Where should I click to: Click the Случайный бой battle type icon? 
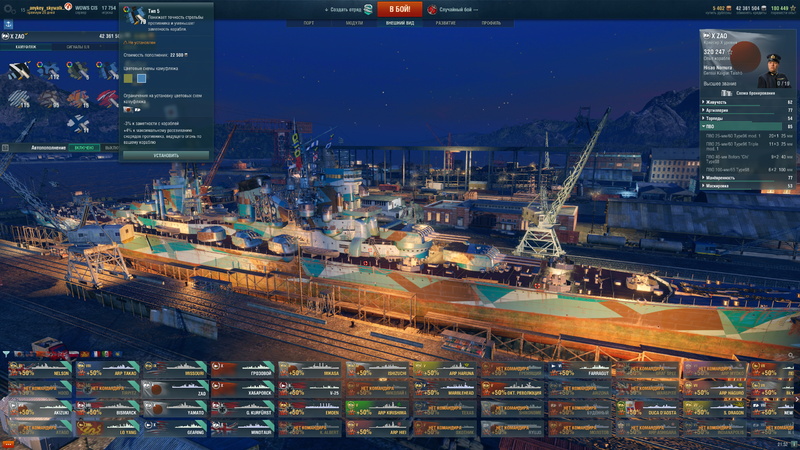click(432, 9)
